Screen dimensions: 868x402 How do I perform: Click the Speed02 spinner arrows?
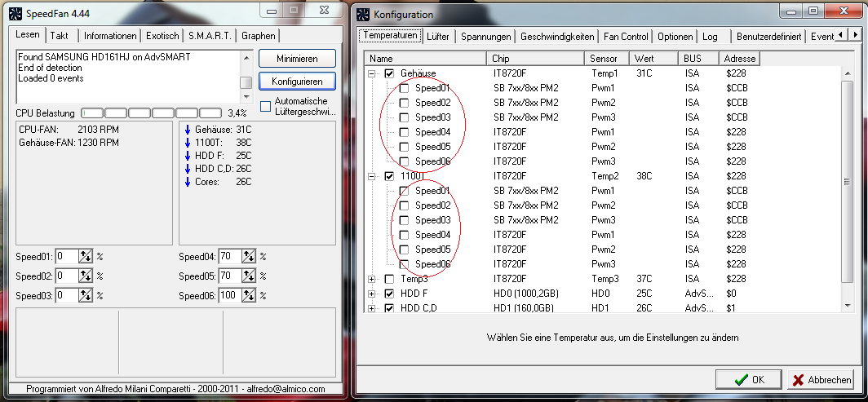click(x=85, y=276)
